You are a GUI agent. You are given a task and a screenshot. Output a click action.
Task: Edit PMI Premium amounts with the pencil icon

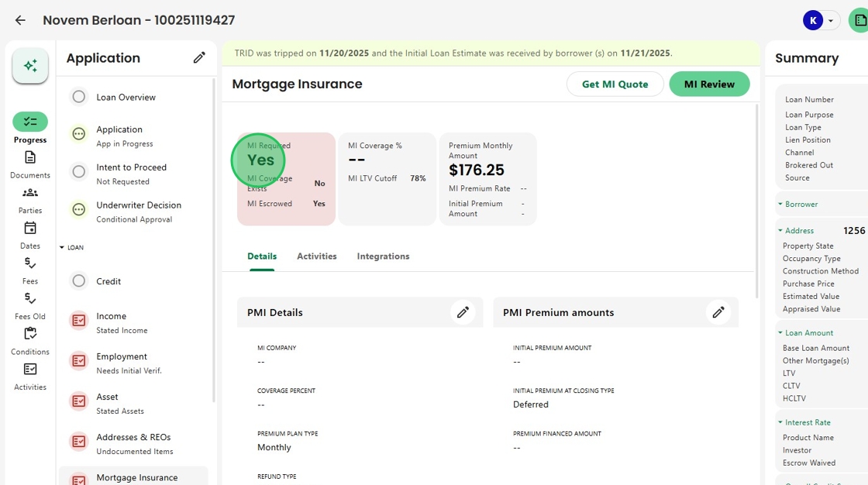(718, 312)
